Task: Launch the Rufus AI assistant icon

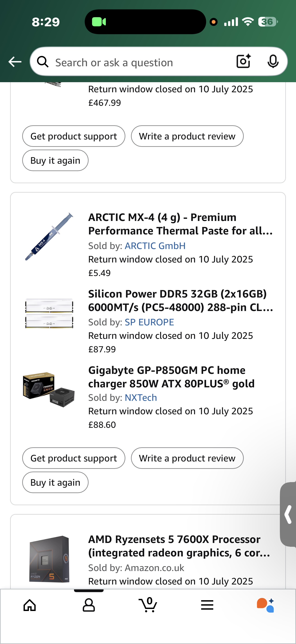Action: click(x=266, y=605)
